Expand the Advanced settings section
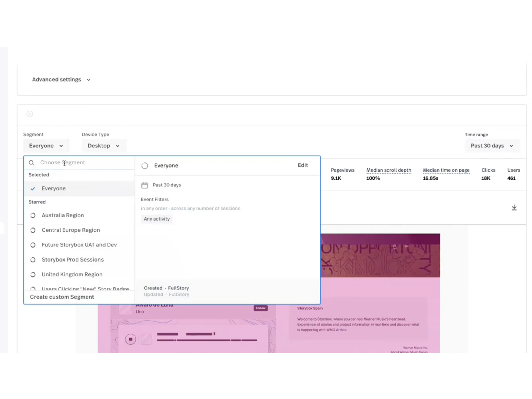The image size is (532, 399). point(61,80)
